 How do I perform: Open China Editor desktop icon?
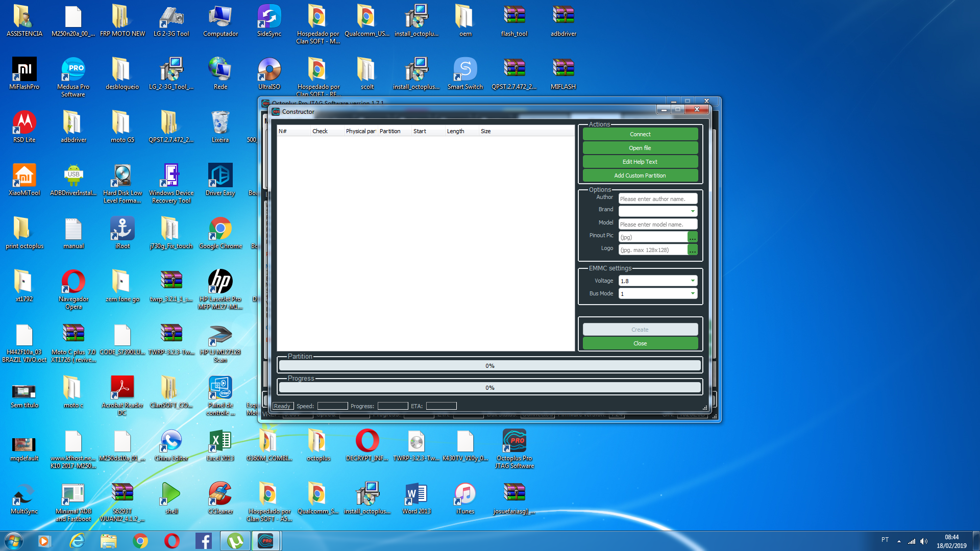[x=171, y=445]
